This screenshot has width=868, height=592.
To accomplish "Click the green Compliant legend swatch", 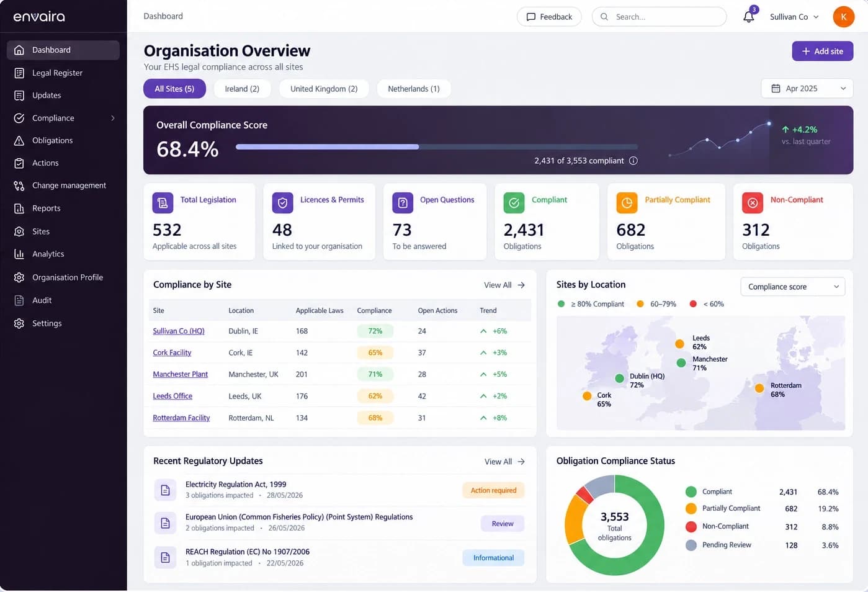I will tap(691, 492).
